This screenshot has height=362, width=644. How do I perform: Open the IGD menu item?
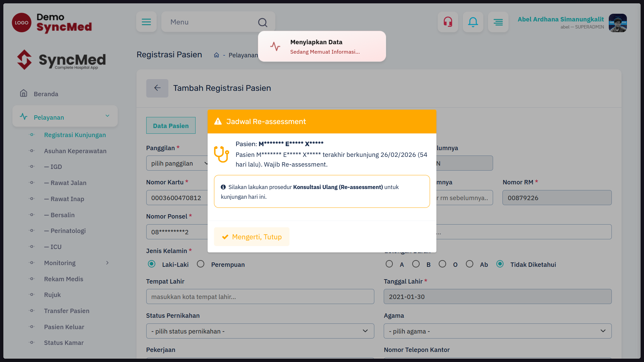tap(53, 167)
